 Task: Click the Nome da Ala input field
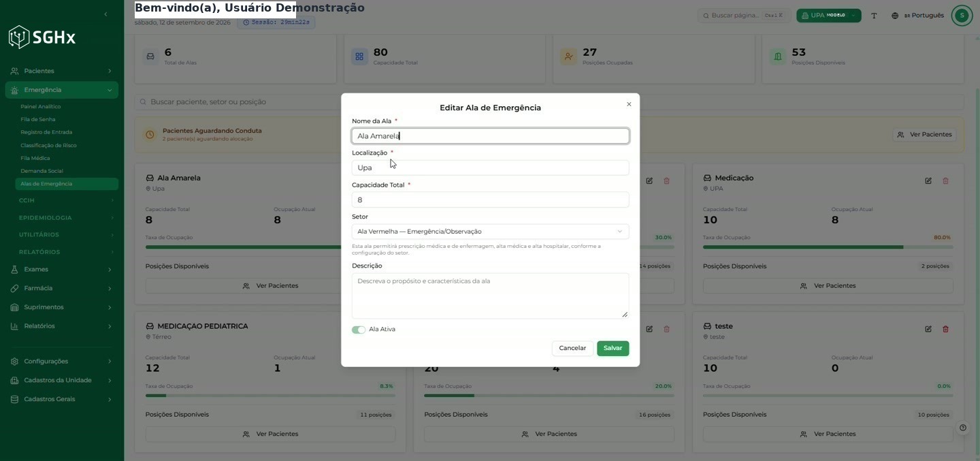(x=490, y=136)
